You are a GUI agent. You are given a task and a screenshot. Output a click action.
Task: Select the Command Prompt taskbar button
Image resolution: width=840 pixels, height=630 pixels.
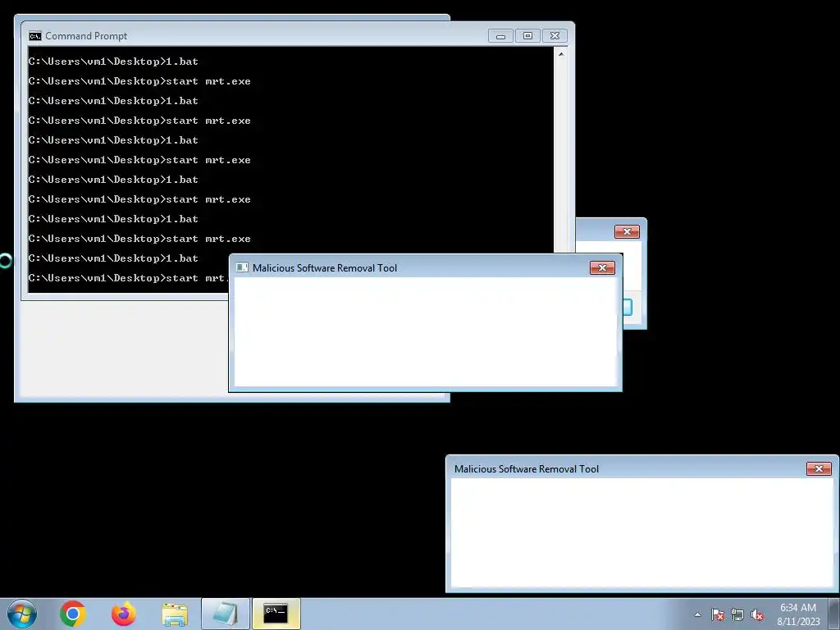click(276, 614)
